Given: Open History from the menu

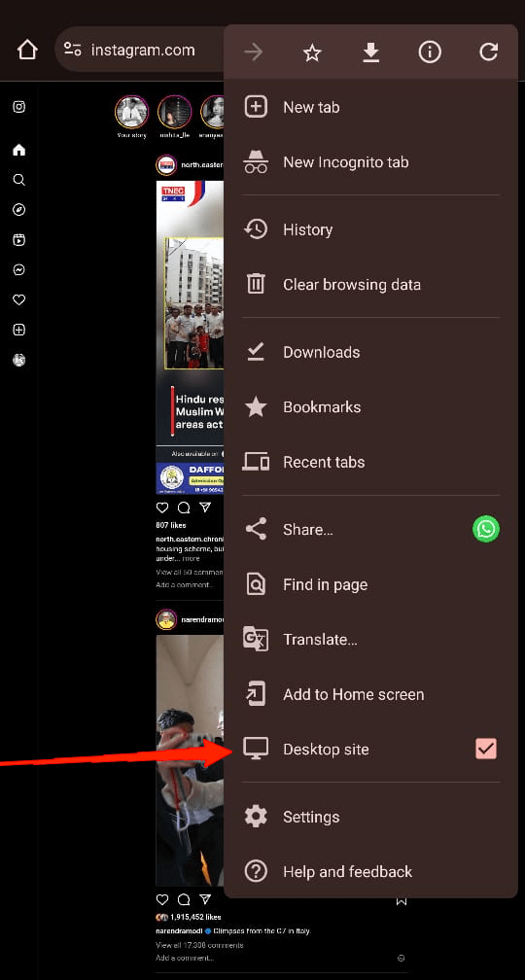Looking at the screenshot, I should coord(370,229).
